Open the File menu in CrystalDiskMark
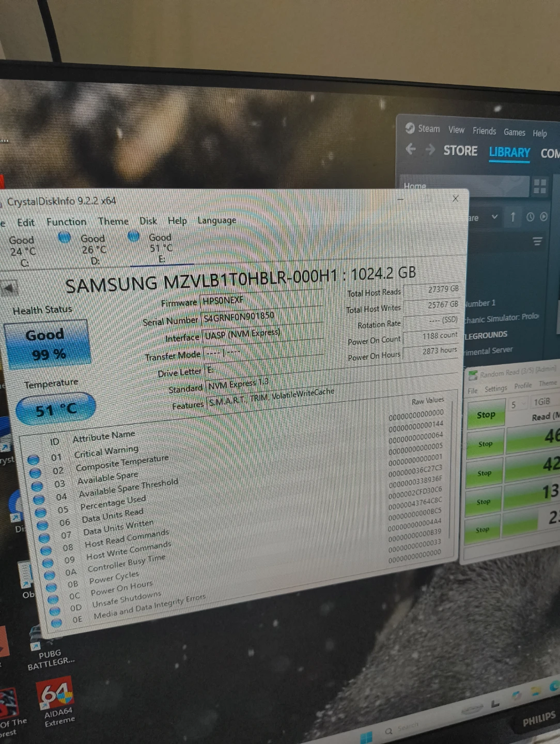 click(473, 391)
